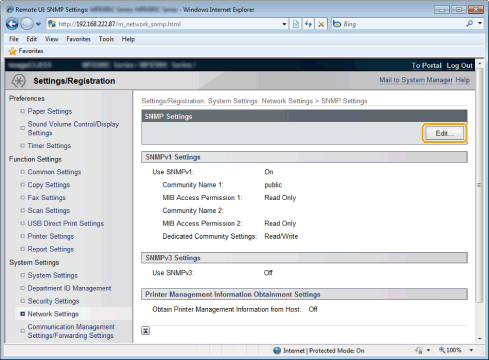Open Security Settings in sidebar
The image size is (489, 360).
click(x=53, y=301)
